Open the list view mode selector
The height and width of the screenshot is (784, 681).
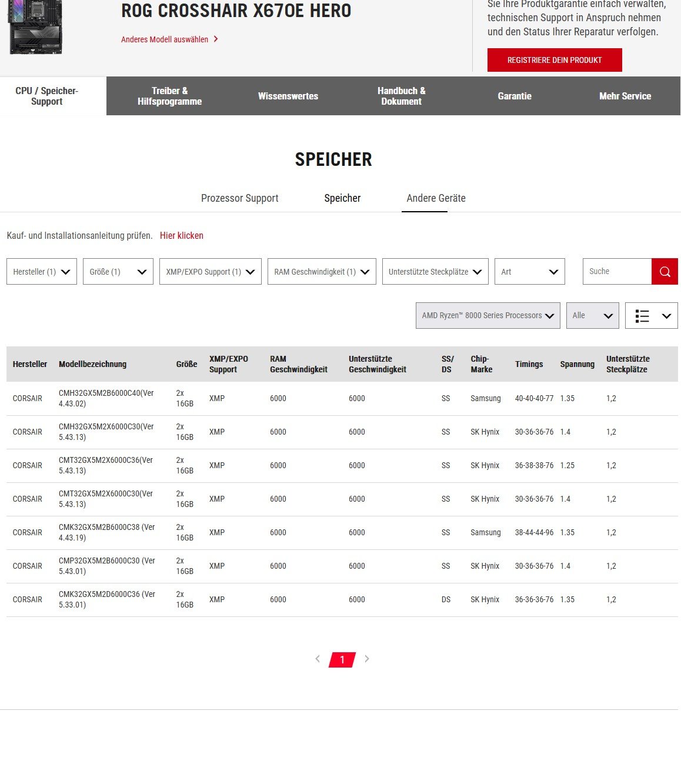[651, 316]
